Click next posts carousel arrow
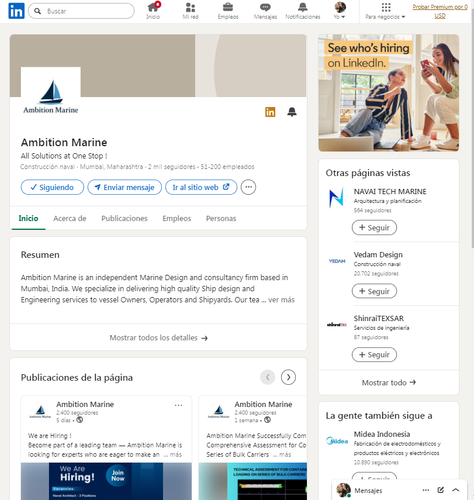The height and width of the screenshot is (500, 474). pos(288,377)
